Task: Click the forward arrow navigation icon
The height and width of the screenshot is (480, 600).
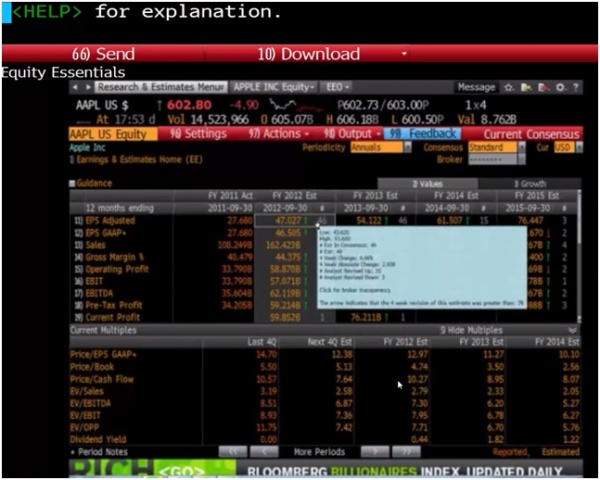Action: point(88,87)
